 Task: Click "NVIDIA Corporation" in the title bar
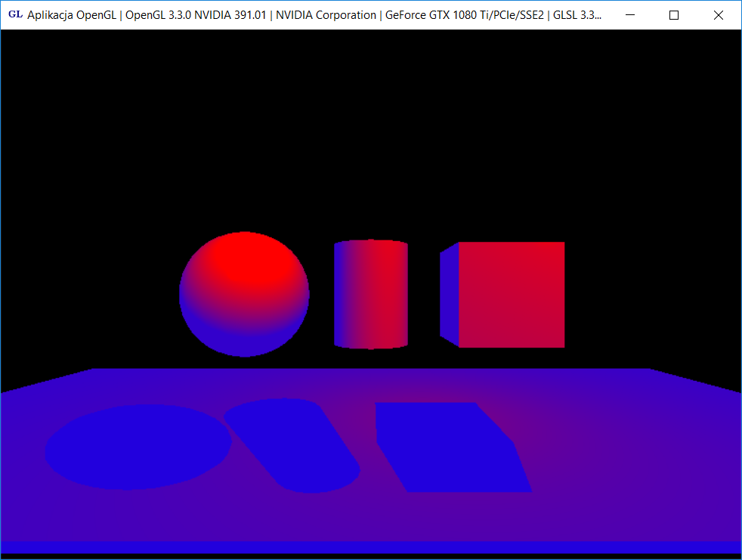pyautogui.click(x=326, y=14)
